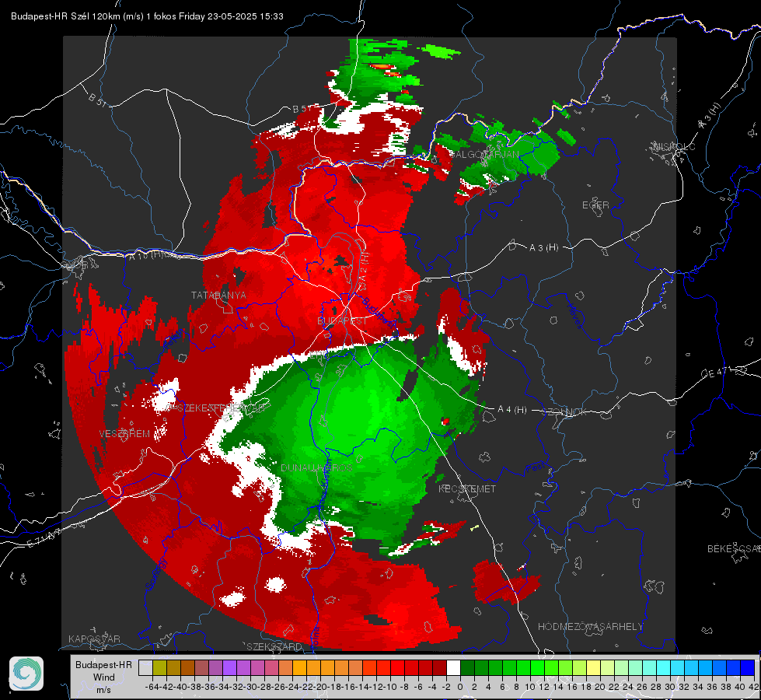Click the A 3 (H) label south of Eger

[x=543, y=248]
